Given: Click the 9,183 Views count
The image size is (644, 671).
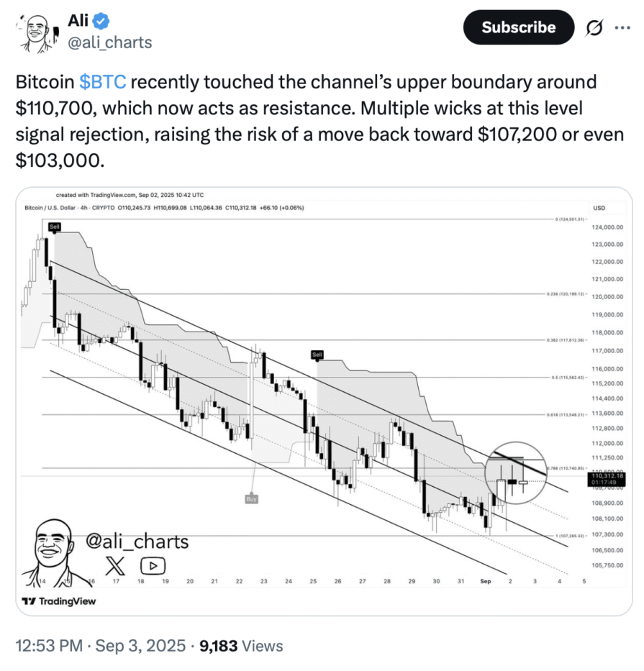Looking at the screenshot, I should coord(241,646).
